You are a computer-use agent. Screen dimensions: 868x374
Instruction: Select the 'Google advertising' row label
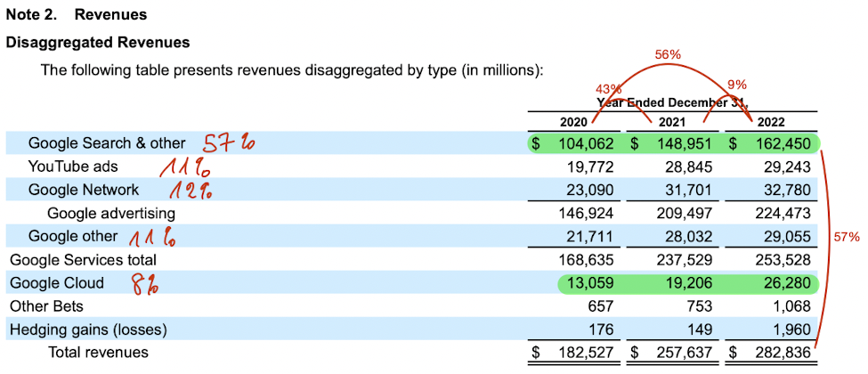[x=111, y=214]
